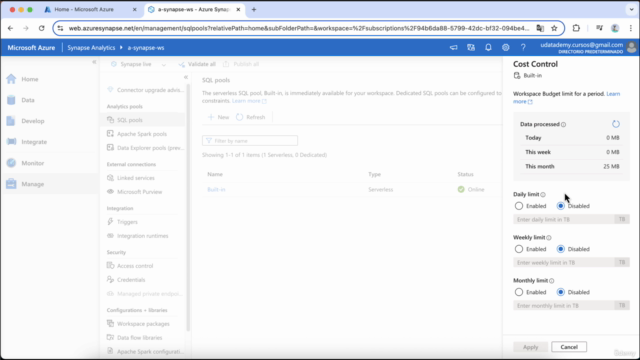
Task: Open Connector upgrade advisor
Action: coord(145,90)
